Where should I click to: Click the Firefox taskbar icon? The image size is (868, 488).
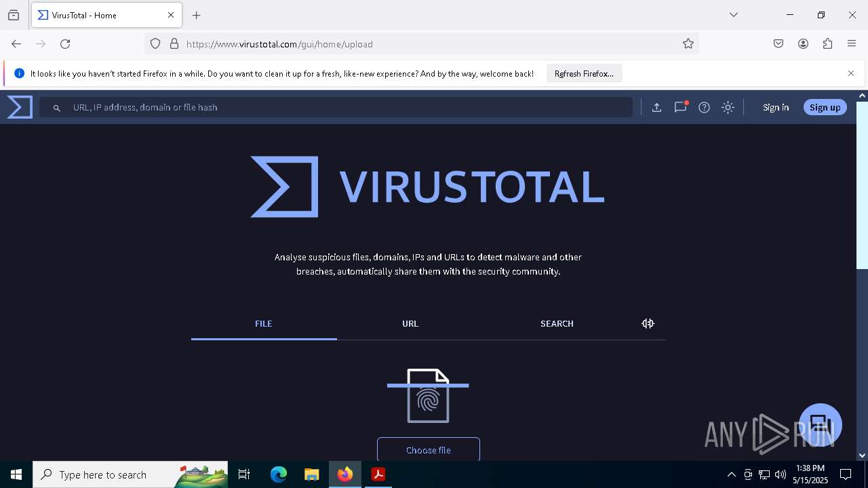pyautogui.click(x=345, y=474)
